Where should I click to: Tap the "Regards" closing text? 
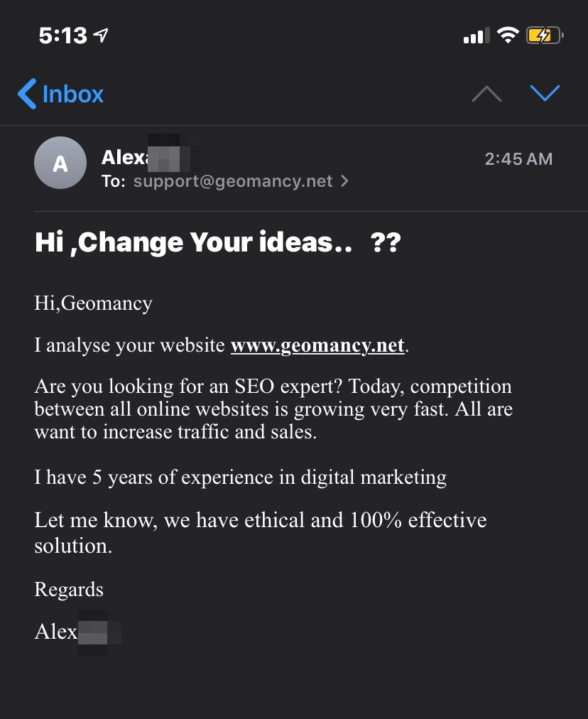coord(69,590)
